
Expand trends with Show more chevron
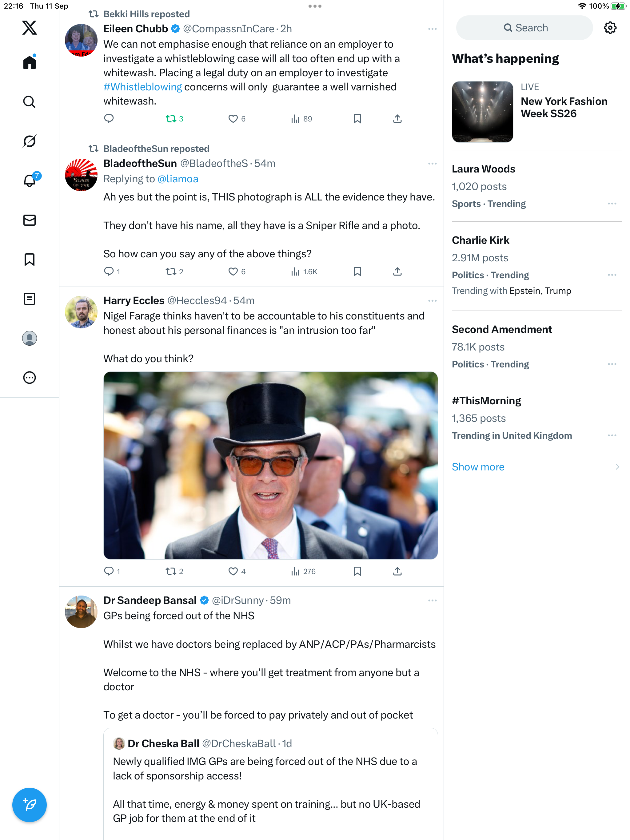point(617,467)
